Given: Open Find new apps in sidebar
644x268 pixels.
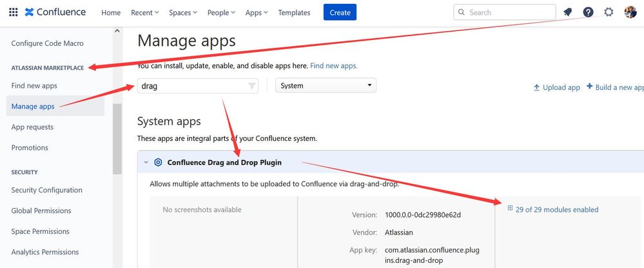Looking at the screenshot, I should [34, 86].
